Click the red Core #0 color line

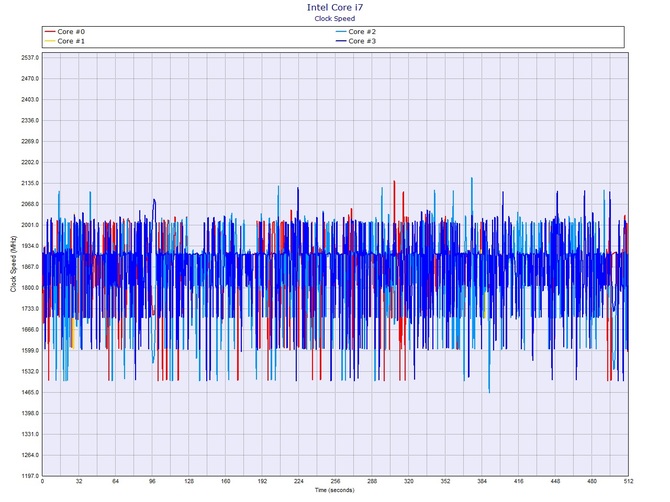[50, 32]
